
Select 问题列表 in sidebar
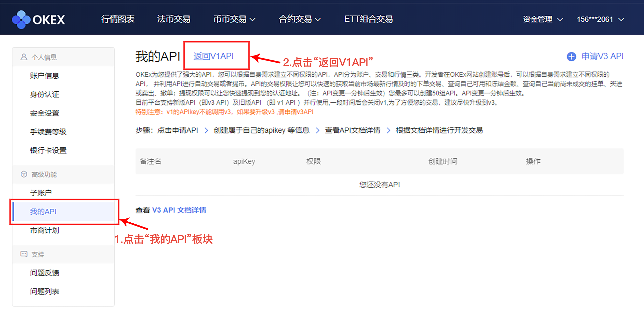click(x=44, y=291)
